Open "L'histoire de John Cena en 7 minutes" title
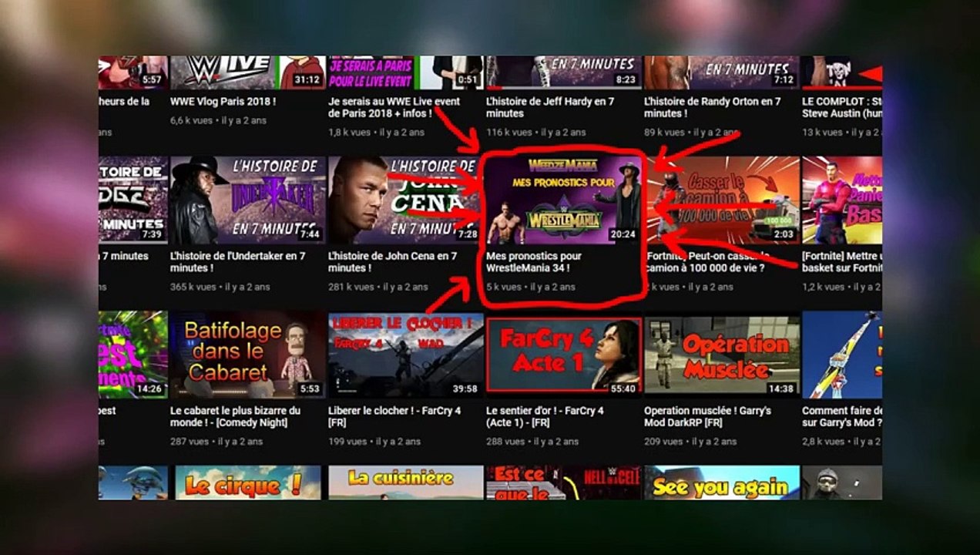The height and width of the screenshot is (555, 980). [392, 262]
